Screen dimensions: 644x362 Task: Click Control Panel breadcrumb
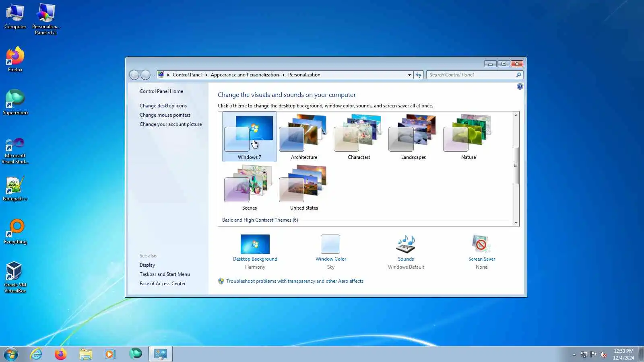(187, 75)
